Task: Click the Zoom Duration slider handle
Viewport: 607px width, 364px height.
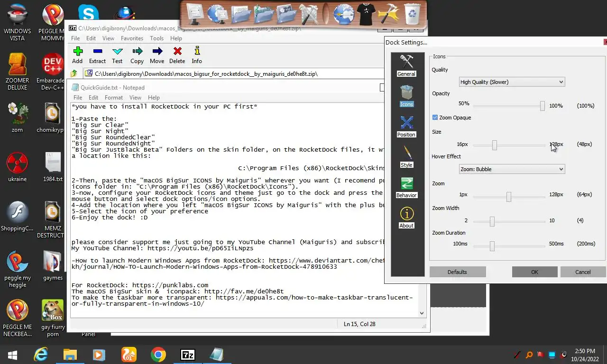Action: point(492,246)
